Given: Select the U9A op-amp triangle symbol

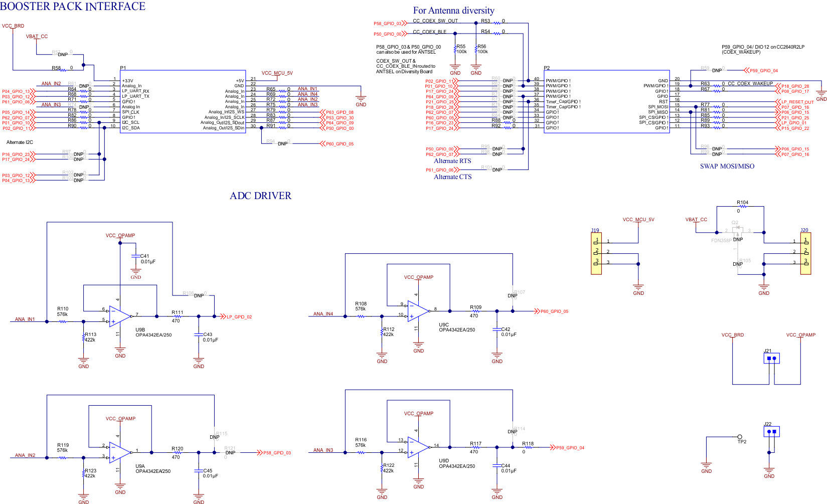Looking at the screenshot, I should click(120, 452).
